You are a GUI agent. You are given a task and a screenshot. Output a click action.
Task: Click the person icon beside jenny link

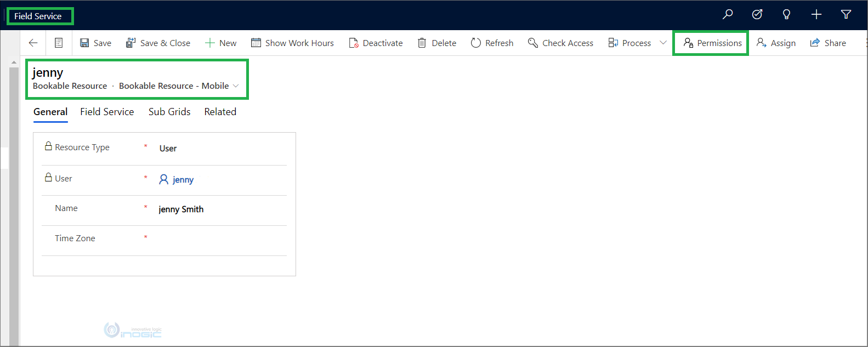pos(163,179)
